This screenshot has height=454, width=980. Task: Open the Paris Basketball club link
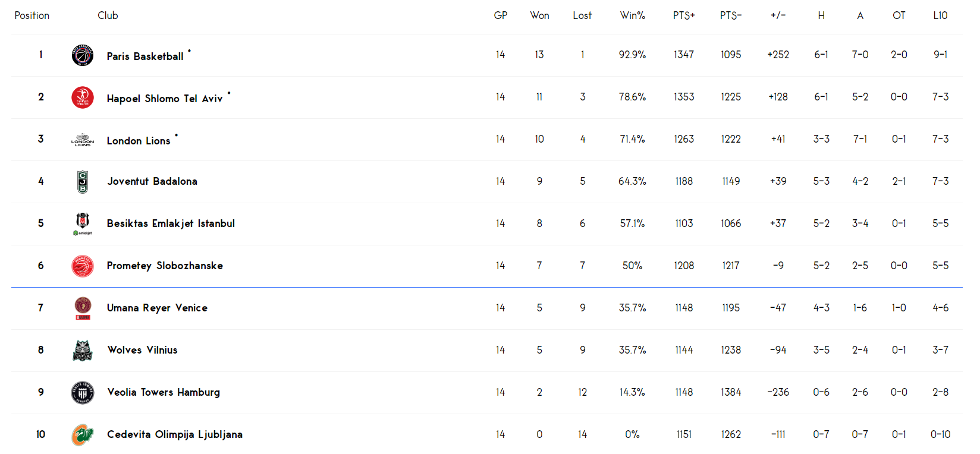[x=145, y=56]
